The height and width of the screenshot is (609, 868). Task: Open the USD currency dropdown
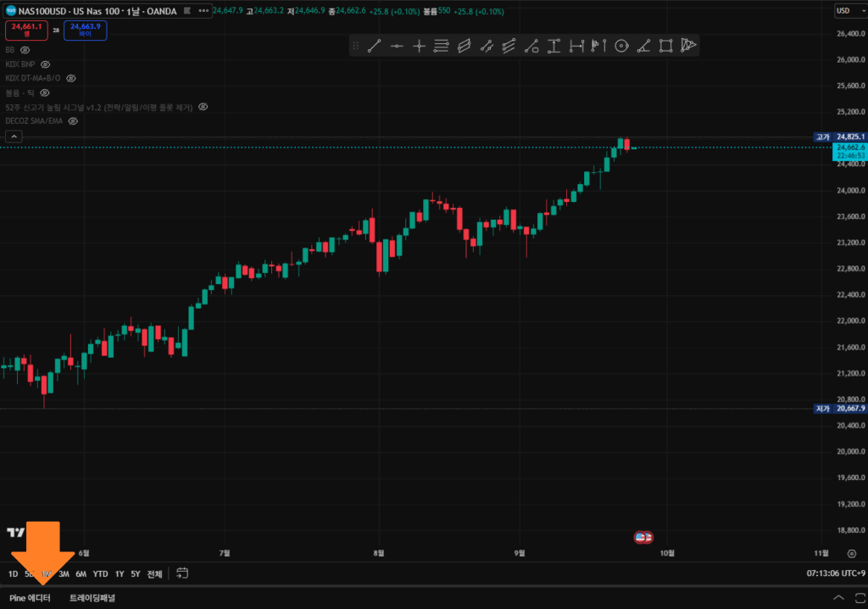847,10
